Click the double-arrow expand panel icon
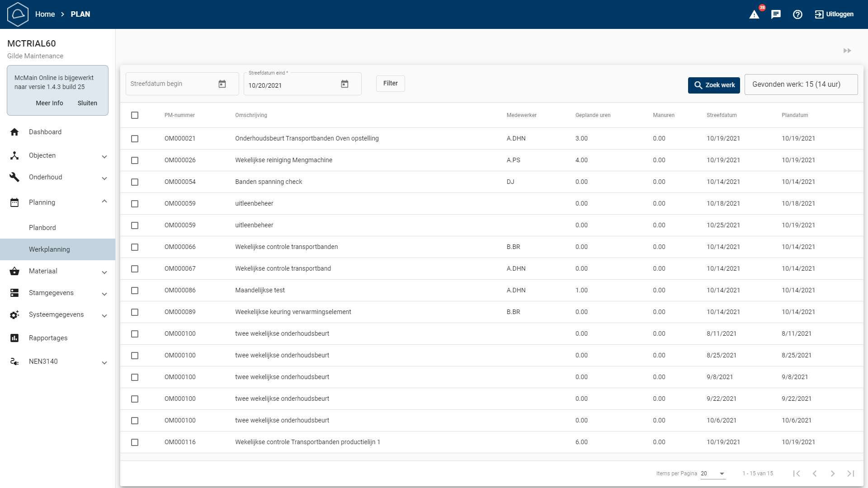Image resolution: width=868 pixels, height=488 pixels. [x=847, y=51]
